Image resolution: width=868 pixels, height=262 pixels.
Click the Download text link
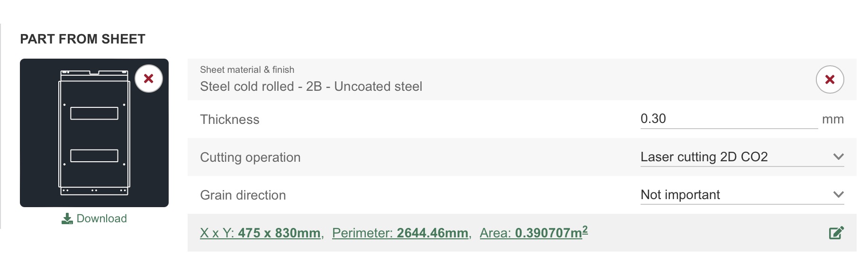[x=101, y=218]
